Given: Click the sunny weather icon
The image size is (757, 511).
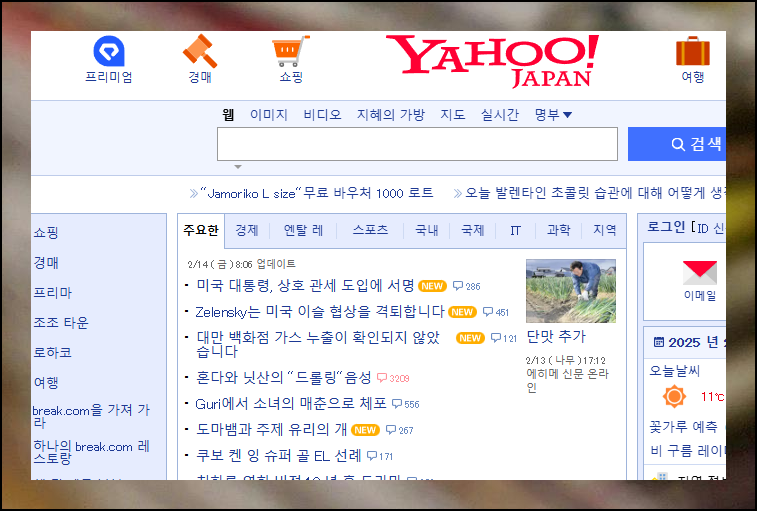Looking at the screenshot, I should [674, 397].
